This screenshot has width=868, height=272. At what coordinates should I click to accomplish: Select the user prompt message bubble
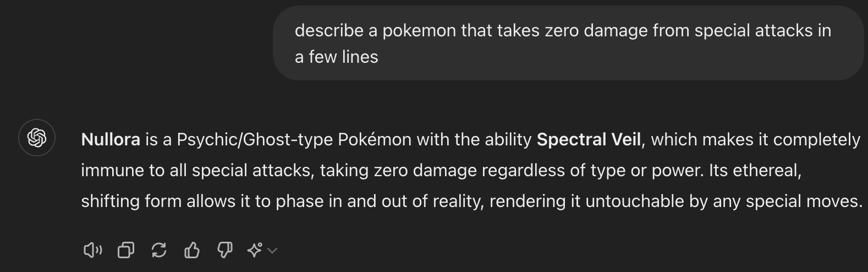point(568,43)
